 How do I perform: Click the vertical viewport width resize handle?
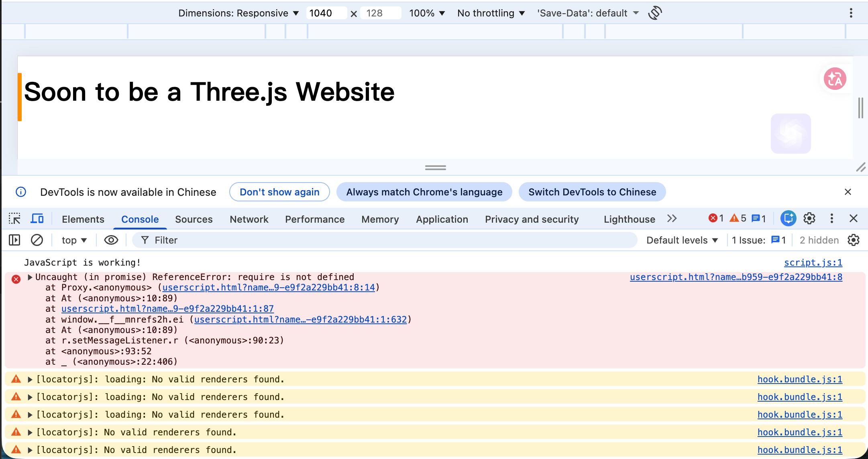(860, 108)
